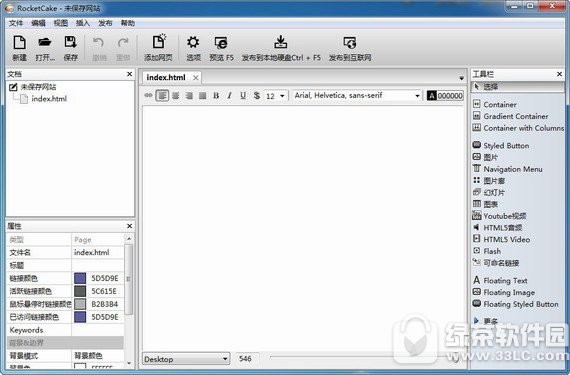Open a file with the 打开 folder icon
The image size is (570, 375).
45,43
